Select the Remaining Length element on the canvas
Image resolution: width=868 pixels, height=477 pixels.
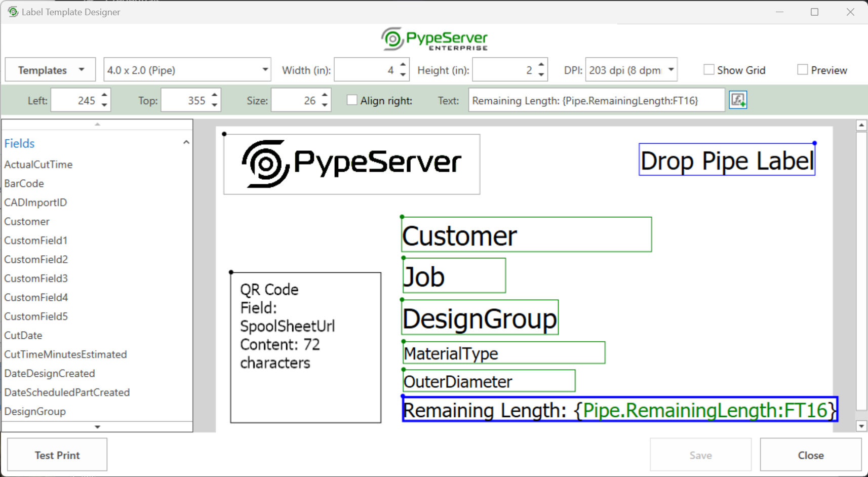(x=620, y=409)
